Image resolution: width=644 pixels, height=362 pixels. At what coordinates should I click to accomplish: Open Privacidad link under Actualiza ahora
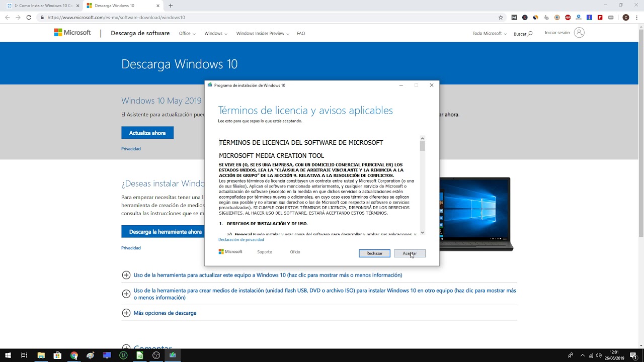pos(131,149)
